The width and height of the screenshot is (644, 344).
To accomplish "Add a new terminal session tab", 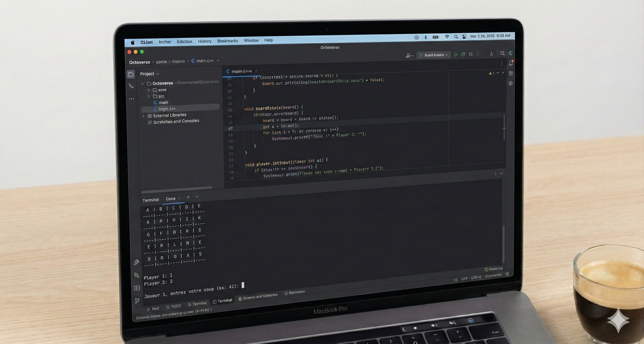I will tap(188, 197).
